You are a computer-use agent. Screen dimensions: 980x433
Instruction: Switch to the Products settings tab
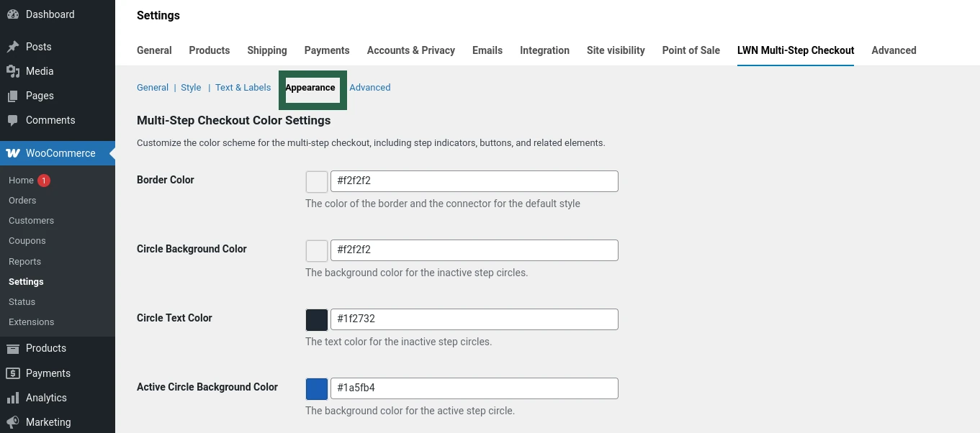point(210,50)
